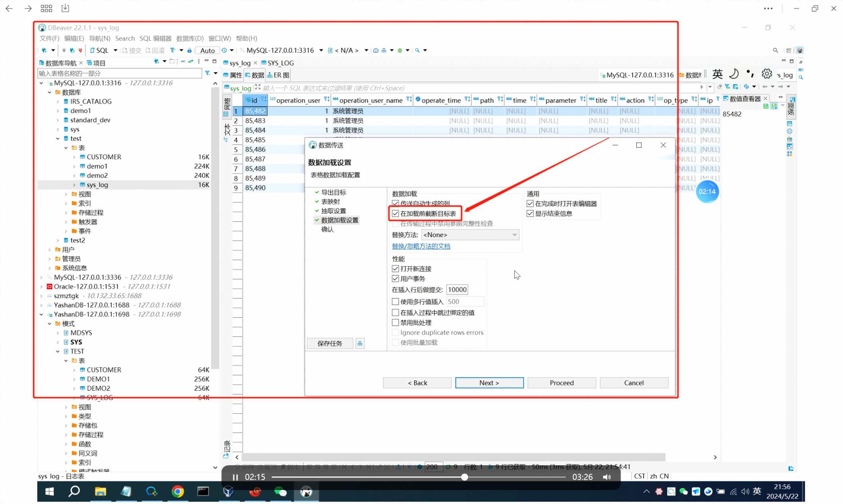Open Chrome from the Windows taskbar

point(178,491)
